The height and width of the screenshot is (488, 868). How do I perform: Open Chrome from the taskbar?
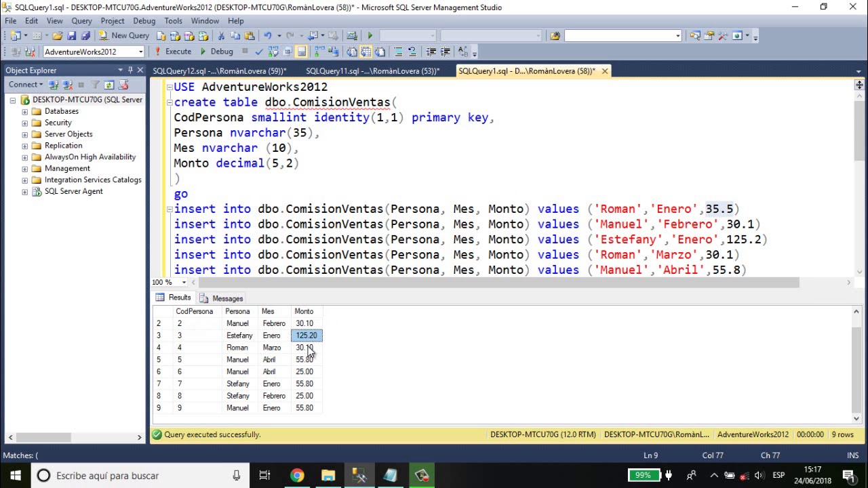[297, 476]
